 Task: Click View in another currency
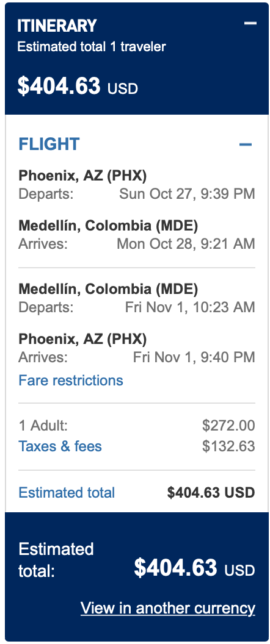(168, 608)
